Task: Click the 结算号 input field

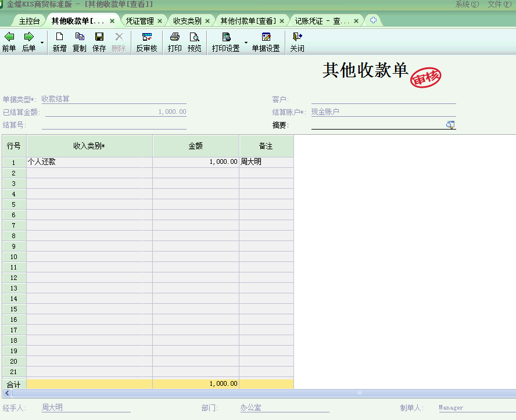Action: click(114, 125)
